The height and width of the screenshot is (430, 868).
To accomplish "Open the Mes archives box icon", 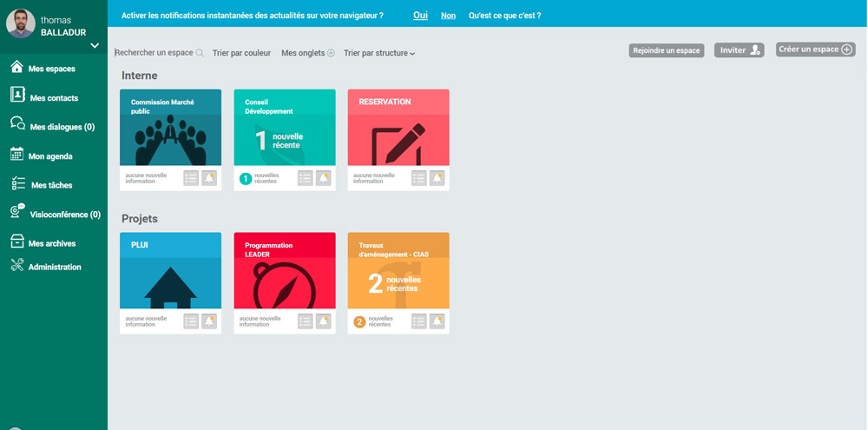I will coord(16,242).
